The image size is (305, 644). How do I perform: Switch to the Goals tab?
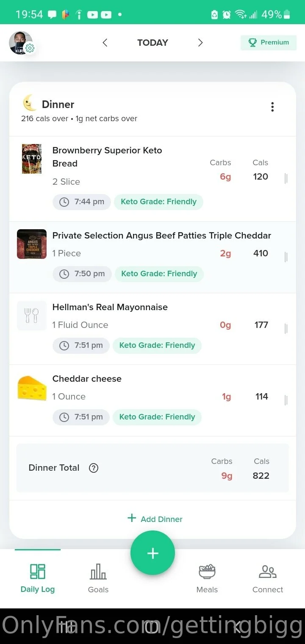click(x=98, y=577)
